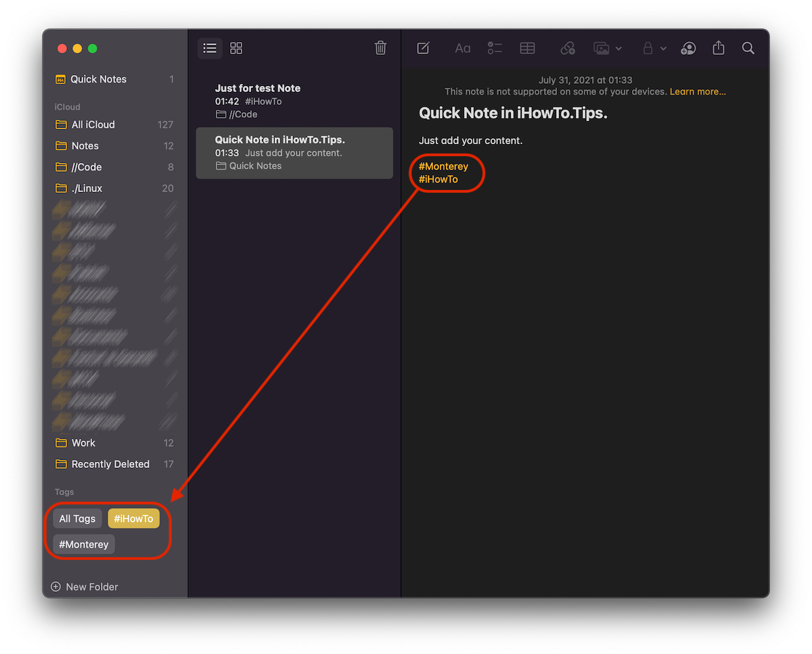Image resolution: width=812 pixels, height=654 pixels.
Task: Click the collaborate people icon
Action: coord(688,48)
